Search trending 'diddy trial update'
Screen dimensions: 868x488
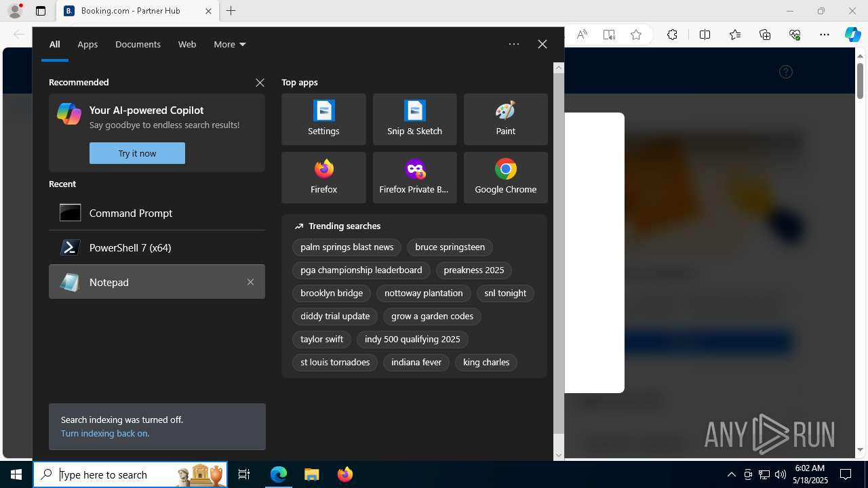(335, 317)
